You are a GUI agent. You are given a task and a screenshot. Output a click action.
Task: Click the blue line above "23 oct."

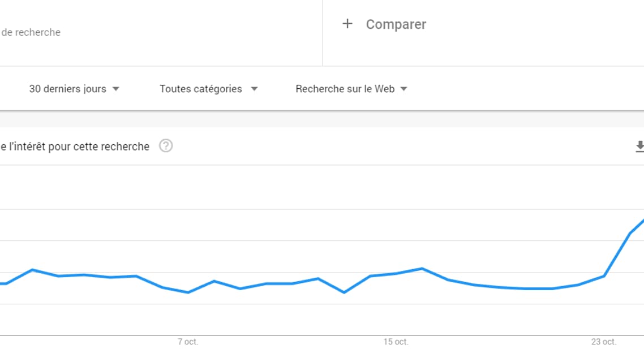(x=604, y=276)
